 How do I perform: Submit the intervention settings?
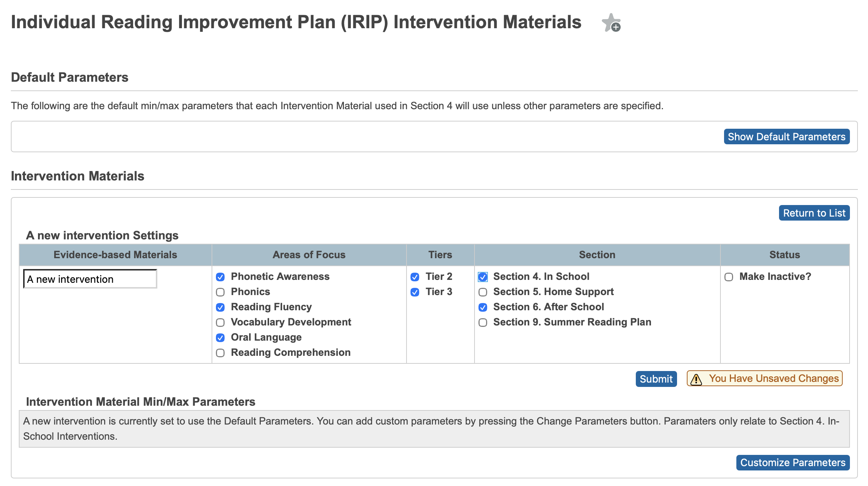point(656,379)
